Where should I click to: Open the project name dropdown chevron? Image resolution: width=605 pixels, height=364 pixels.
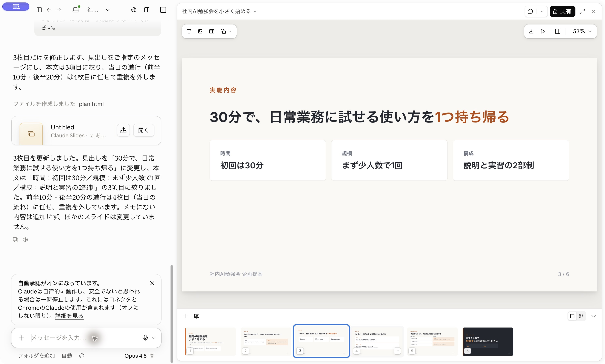tap(108, 10)
